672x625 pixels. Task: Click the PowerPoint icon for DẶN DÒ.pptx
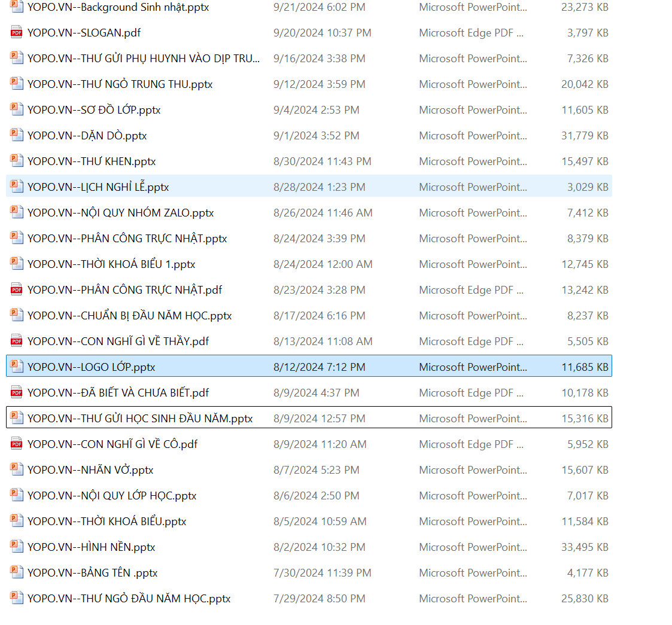[x=17, y=136]
